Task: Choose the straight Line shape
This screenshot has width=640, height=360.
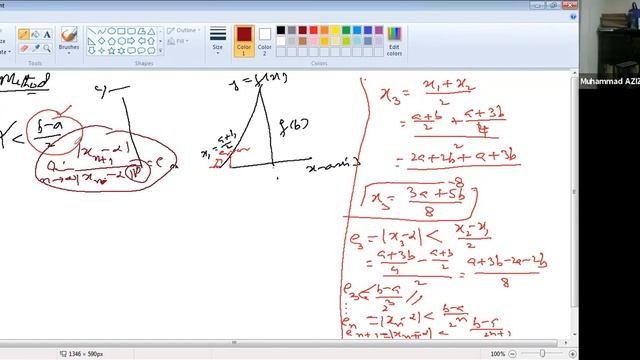Action: 91,31
